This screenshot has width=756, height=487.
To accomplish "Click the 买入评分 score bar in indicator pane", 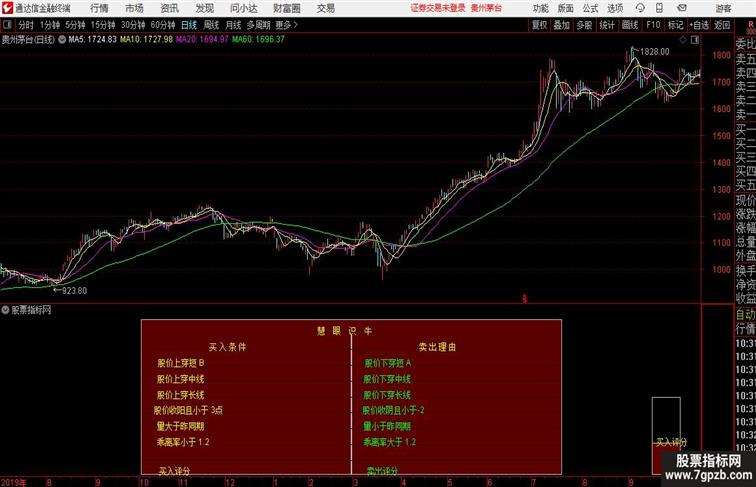I will tap(666, 435).
